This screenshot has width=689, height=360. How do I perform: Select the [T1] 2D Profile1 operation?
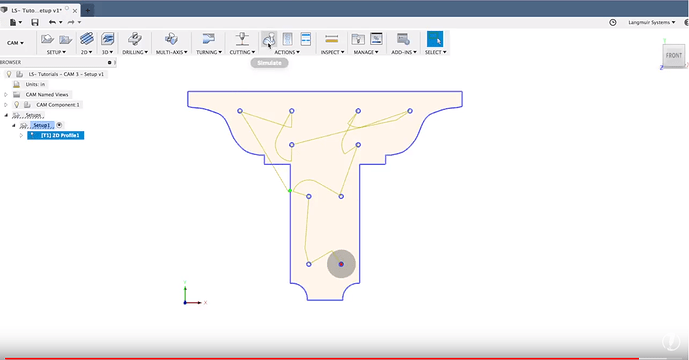click(x=56, y=135)
